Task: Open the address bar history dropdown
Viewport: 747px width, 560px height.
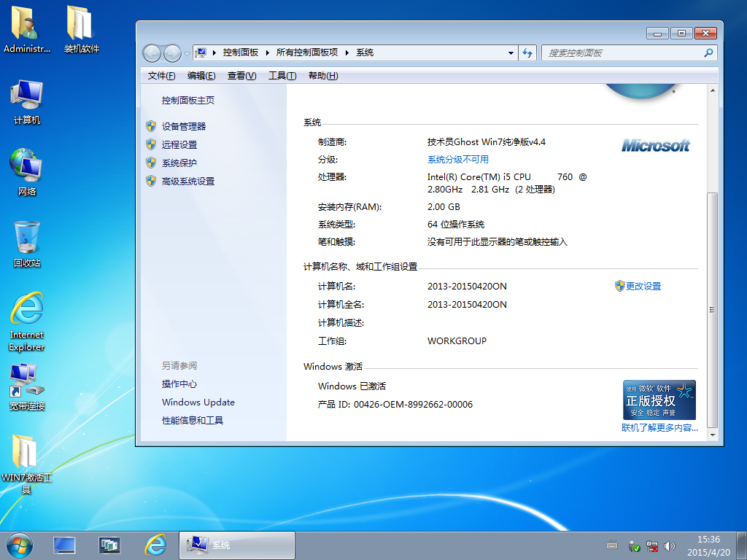Action: click(x=511, y=52)
